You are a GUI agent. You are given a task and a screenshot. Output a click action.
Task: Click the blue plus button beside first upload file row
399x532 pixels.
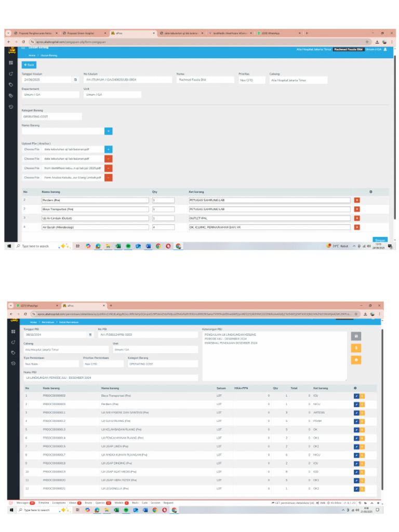coord(108,149)
